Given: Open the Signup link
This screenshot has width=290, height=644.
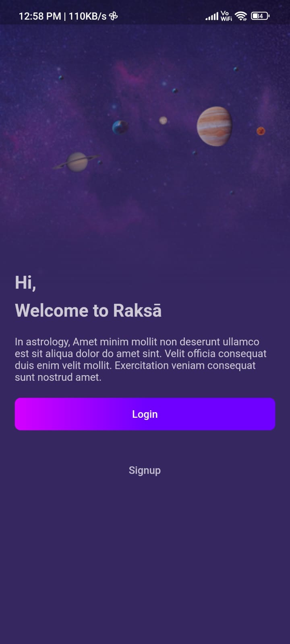Looking at the screenshot, I should pyautogui.click(x=145, y=470).
